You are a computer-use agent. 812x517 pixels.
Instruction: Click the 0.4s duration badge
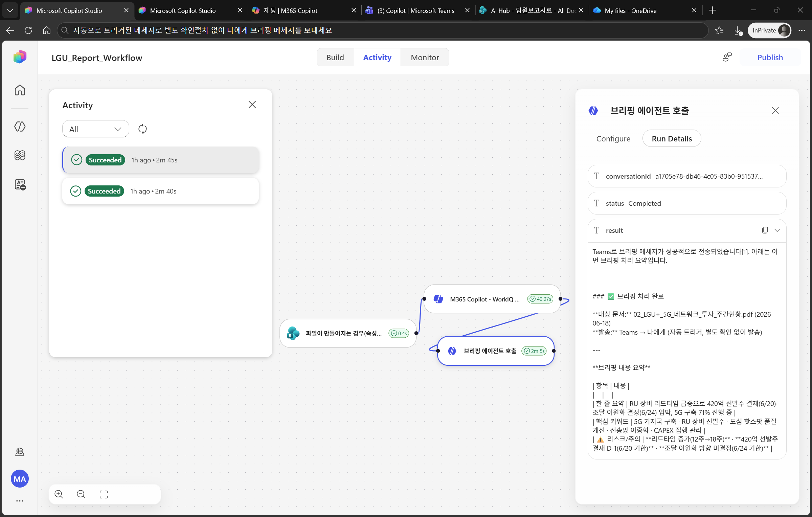399,333
